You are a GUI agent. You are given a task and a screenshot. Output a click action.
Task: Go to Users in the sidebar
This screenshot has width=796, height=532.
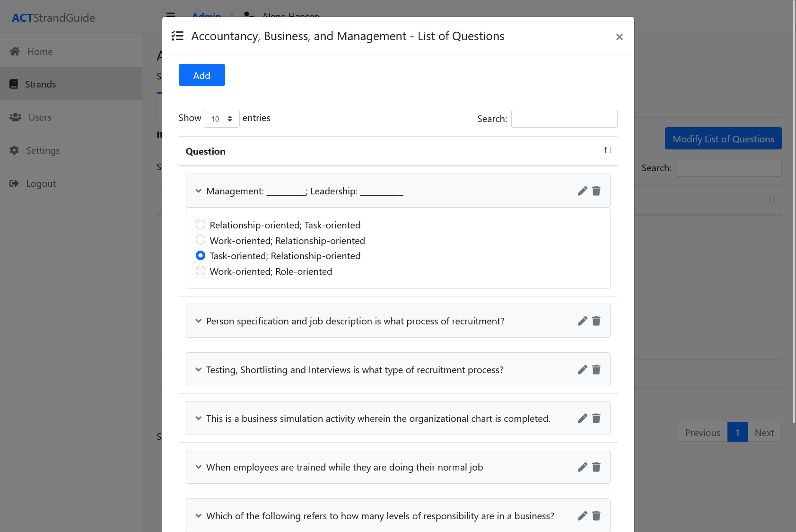pos(40,117)
